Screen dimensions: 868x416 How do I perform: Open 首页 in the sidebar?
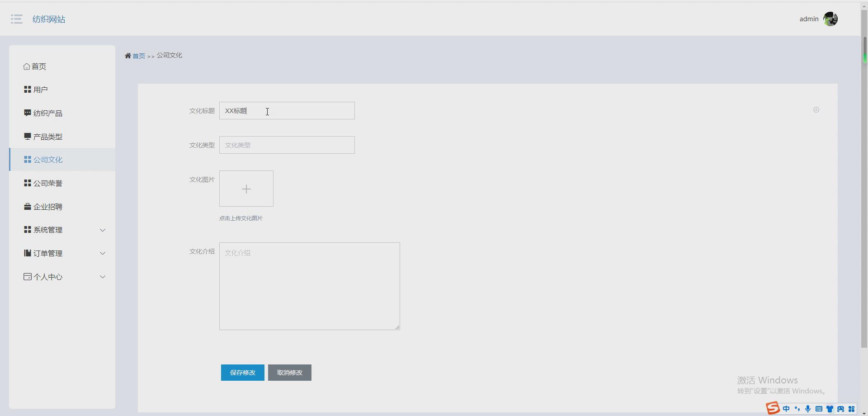(x=62, y=66)
